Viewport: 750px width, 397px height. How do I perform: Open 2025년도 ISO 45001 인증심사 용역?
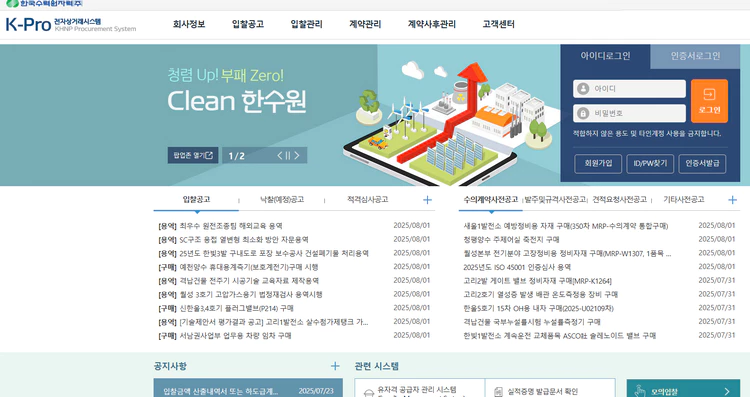[x=517, y=267]
